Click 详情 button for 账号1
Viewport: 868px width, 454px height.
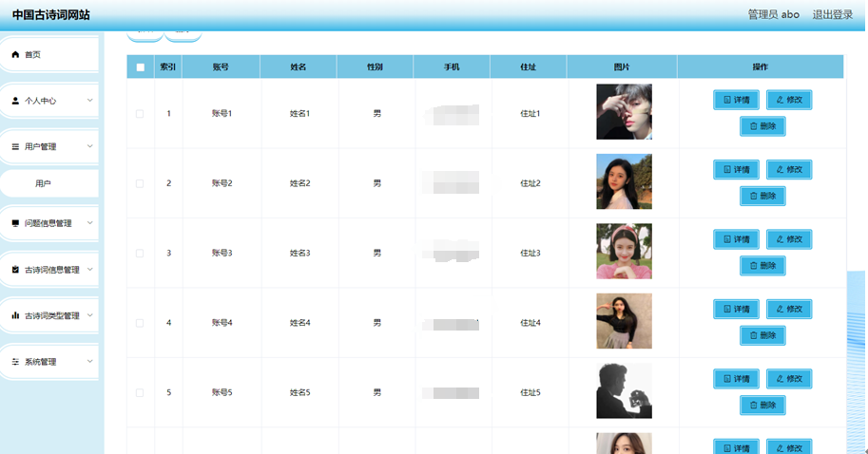tap(736, 100)
